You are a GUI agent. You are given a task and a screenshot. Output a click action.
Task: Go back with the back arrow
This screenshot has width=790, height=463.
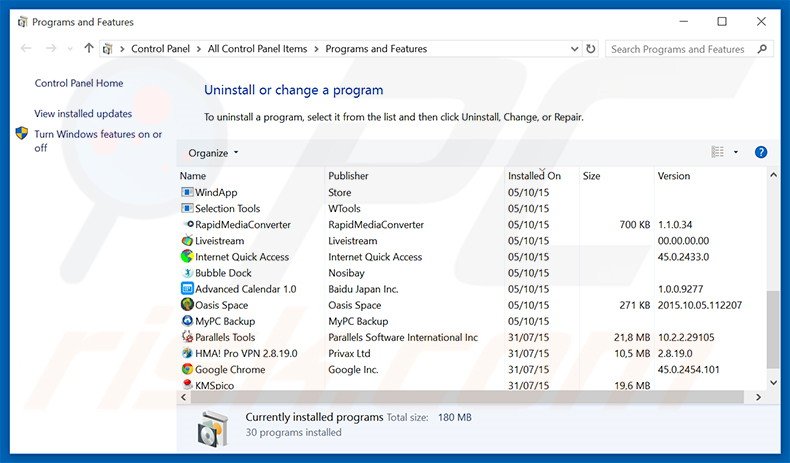coord(26,48)
